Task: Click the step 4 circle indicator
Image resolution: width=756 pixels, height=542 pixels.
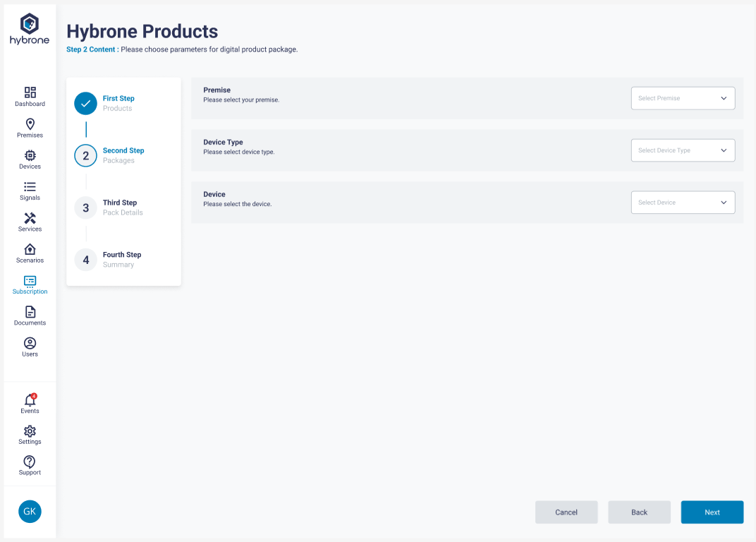Action: click(86, 260)
